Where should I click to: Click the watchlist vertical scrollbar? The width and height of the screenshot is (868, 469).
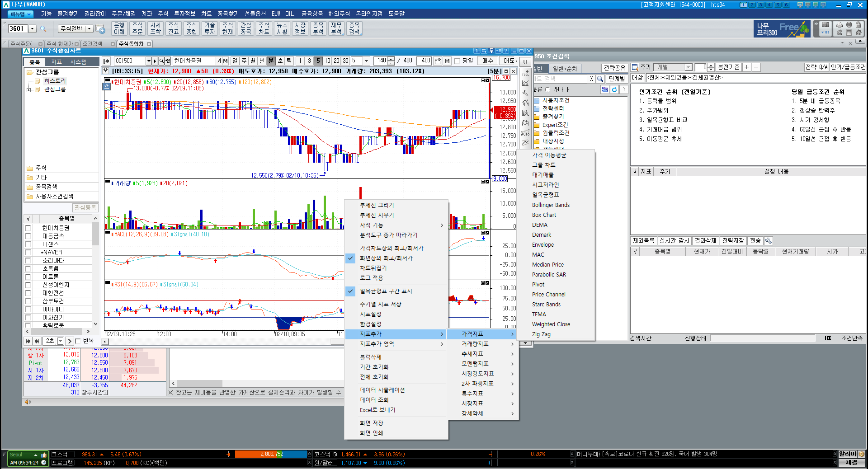(x=95, y=271)
